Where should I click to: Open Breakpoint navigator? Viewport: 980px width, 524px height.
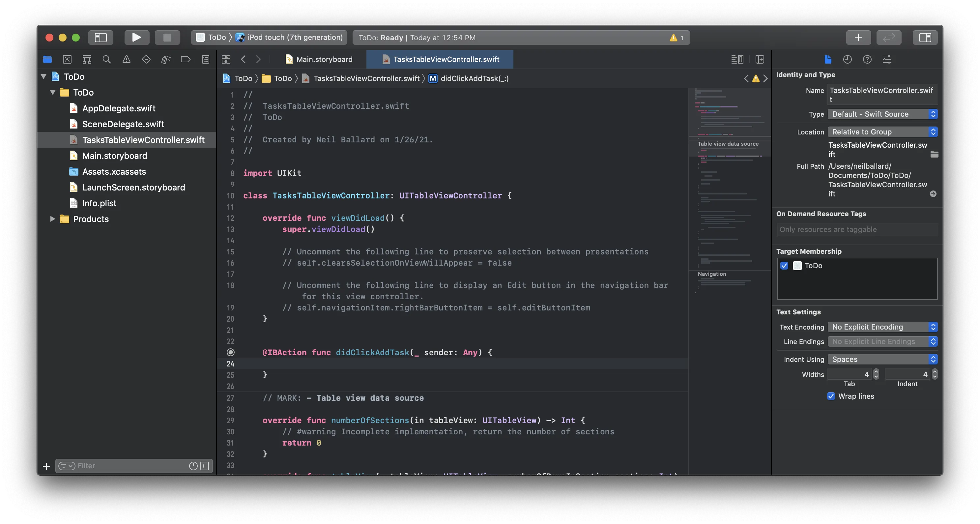coord(186,59)
